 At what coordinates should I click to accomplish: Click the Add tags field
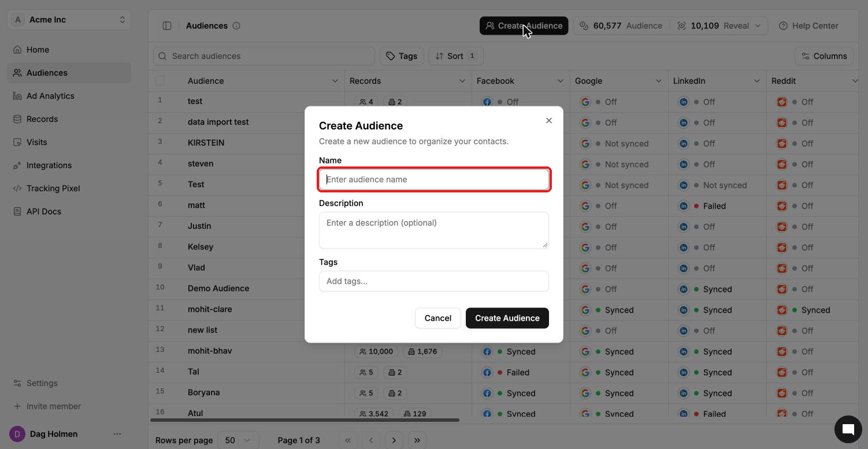pos(434,281)
